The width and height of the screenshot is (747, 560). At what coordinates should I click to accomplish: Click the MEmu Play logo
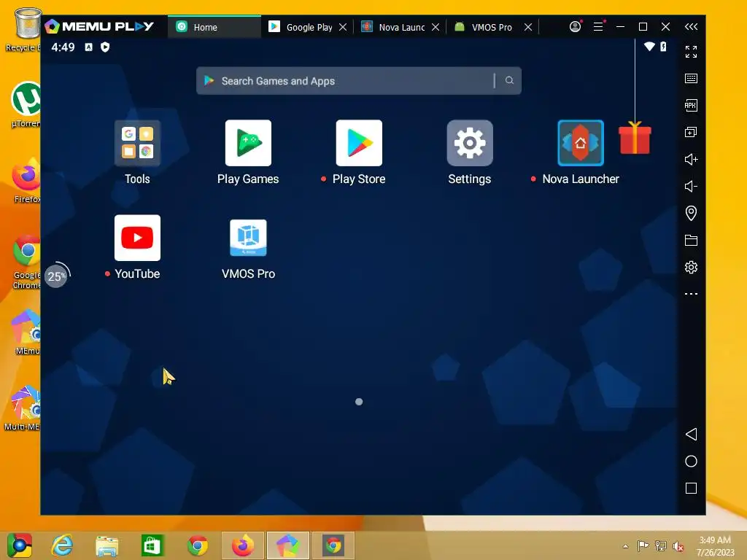99,27
